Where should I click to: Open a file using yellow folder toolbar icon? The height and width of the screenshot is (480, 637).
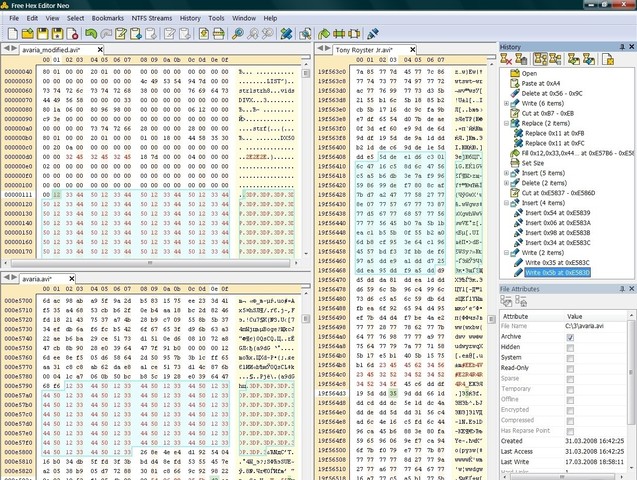(x=28, y=34)
